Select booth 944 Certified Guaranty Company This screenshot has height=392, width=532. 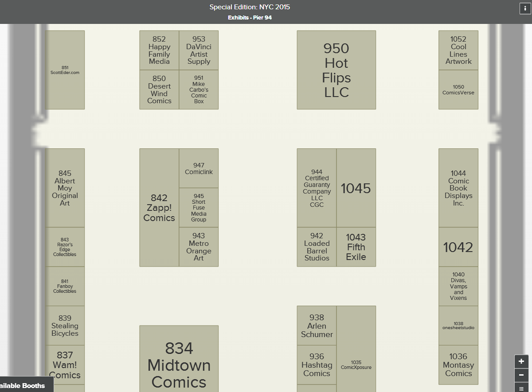(317, 188)
